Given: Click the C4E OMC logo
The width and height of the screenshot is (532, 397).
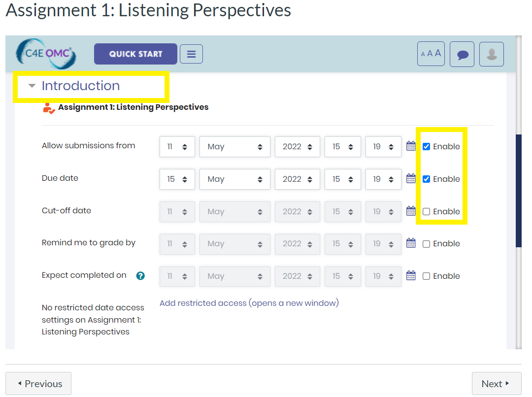Looking at the screenshot, I should click(46, 54).
